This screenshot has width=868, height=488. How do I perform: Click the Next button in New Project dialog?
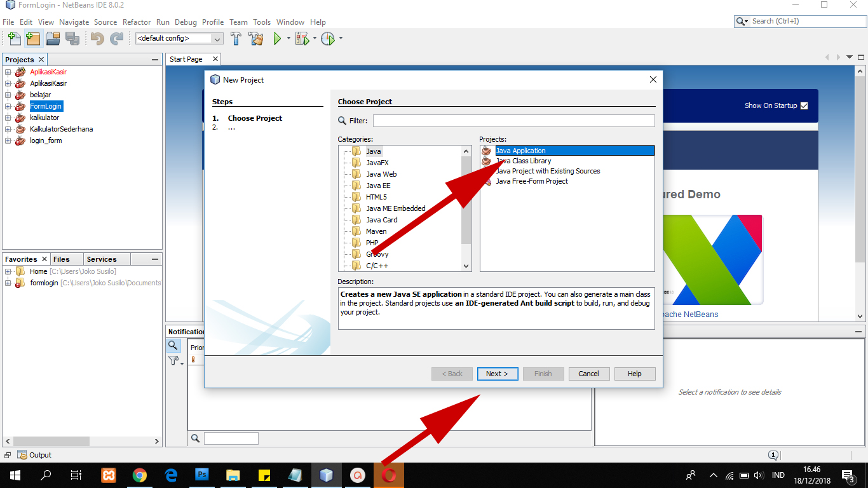[498, 374]
